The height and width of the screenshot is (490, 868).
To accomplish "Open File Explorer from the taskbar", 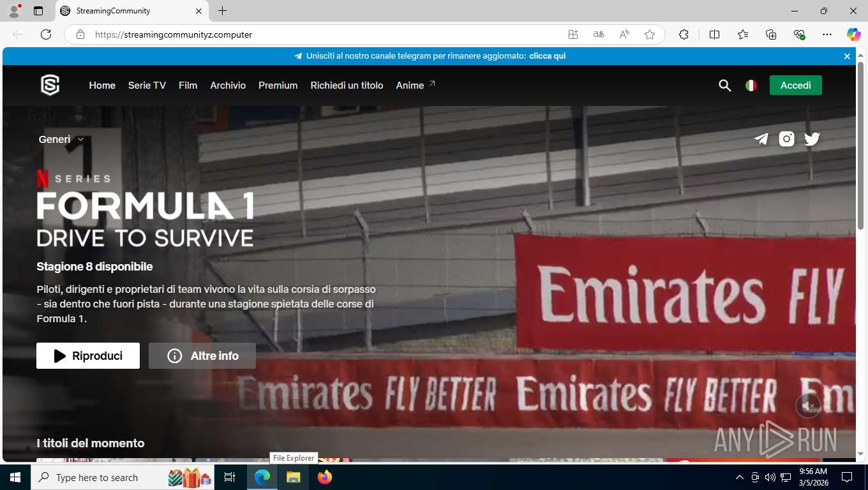I will (x=293, y=477).
